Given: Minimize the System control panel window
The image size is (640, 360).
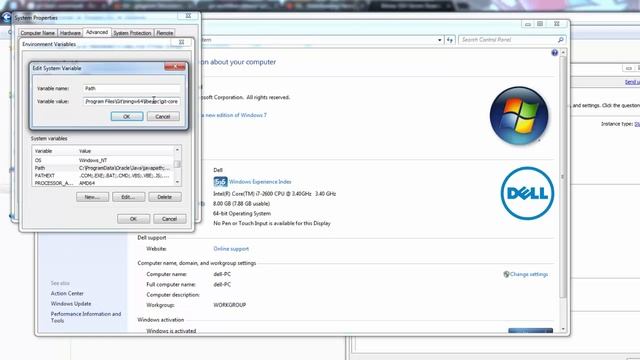Looking at the screenshot, I should pyautogui.click(x=528, y=24).
